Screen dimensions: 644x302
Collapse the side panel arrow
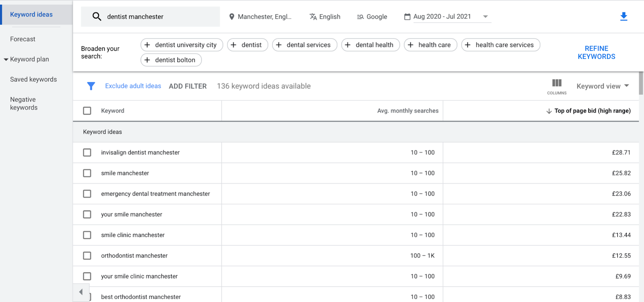[81, 292]
